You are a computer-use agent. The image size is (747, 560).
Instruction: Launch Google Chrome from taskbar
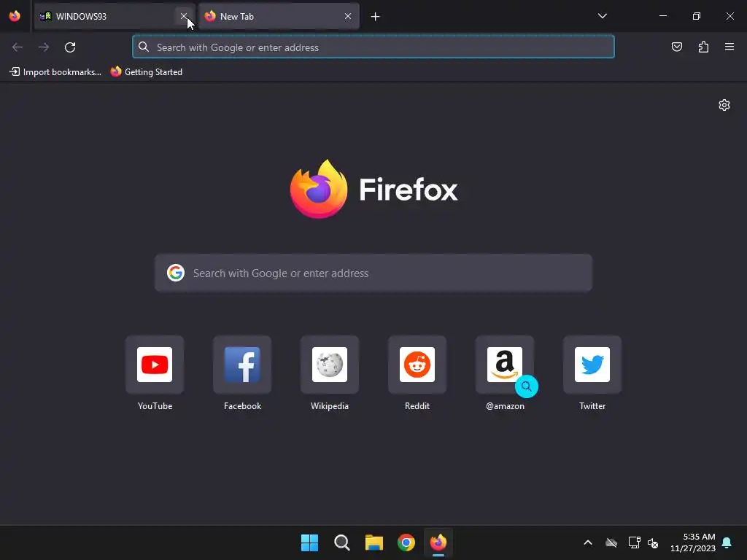406,542
